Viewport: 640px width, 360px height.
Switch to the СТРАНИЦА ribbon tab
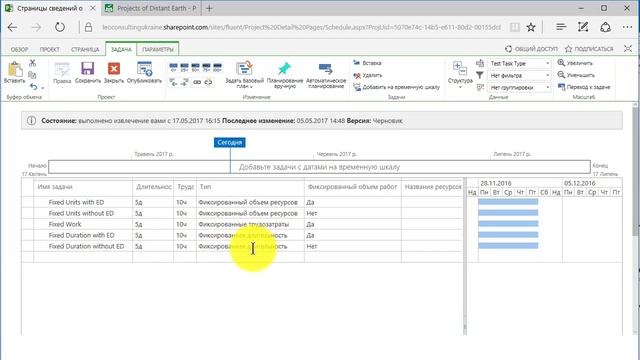click(85, 49)
